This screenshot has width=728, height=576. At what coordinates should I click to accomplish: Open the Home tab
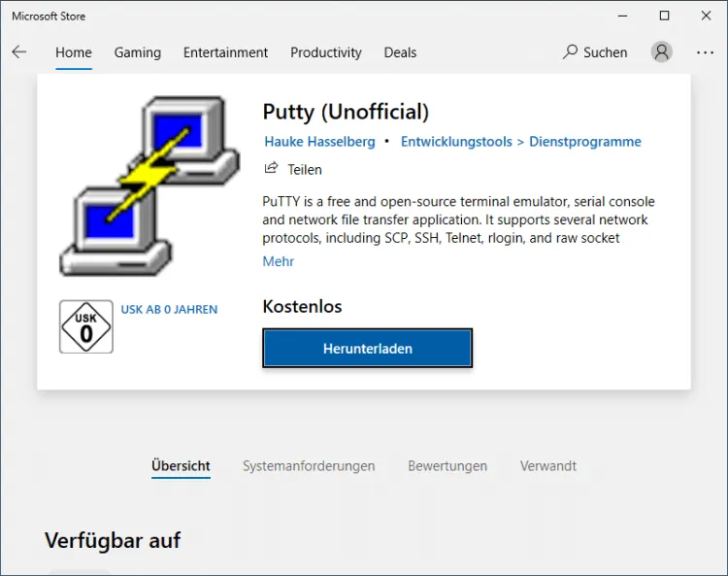(74, 52)
